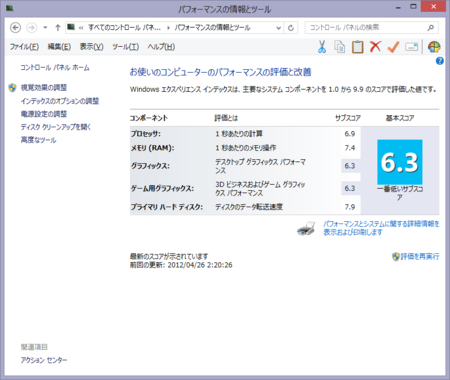Click the search magnifier icon
The width and height of the screenshot is (450, 380).
(x=431, y=28)
